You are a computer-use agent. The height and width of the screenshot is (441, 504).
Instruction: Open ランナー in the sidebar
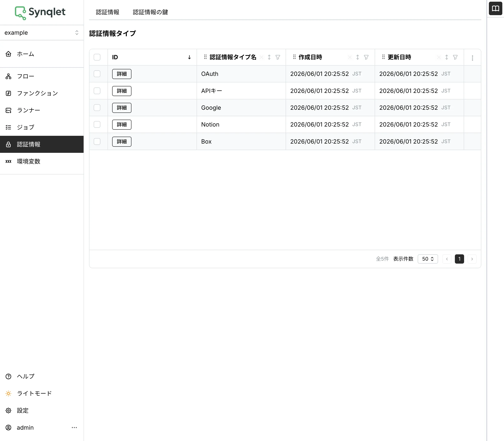pyautogui.click(x=42, y=110)
